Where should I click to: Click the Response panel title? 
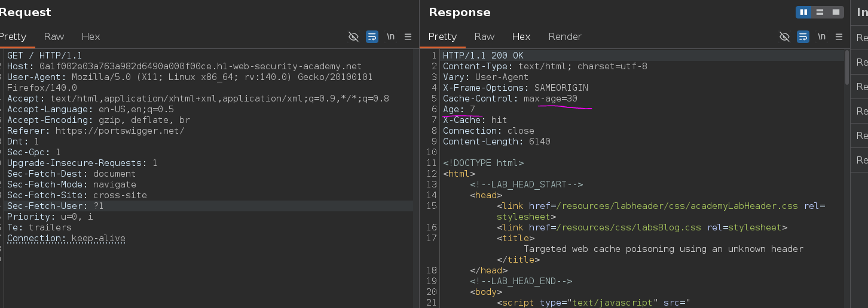(x=459, y=12)
